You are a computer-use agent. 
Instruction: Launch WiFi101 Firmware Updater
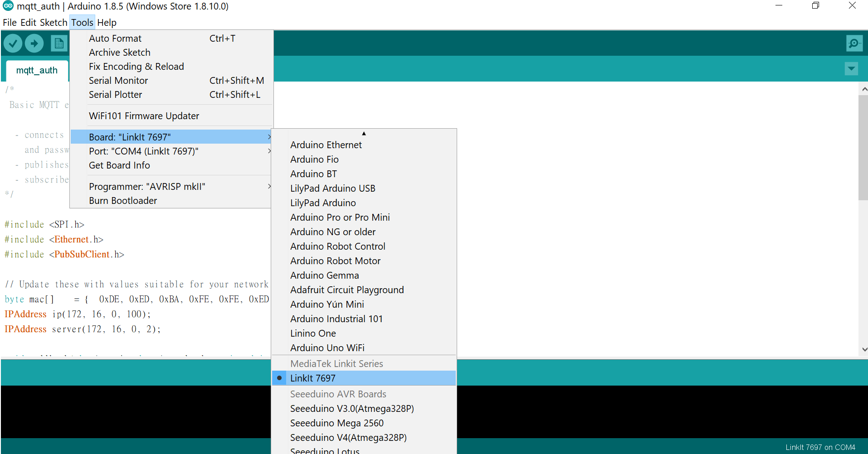[x=171, y=116]
